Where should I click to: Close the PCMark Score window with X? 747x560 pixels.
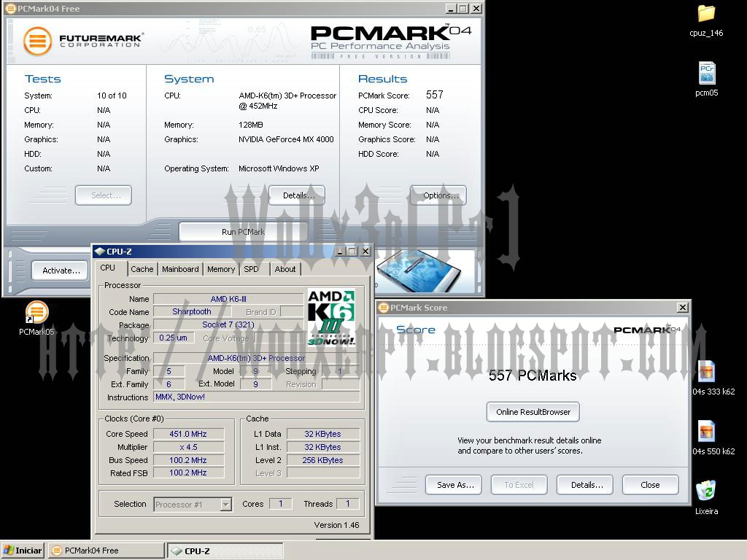click(x=683, y=308)
